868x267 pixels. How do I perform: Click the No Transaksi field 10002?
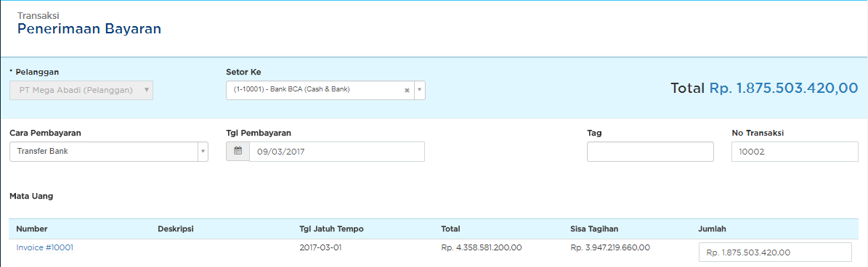click(x=795, y=152)
